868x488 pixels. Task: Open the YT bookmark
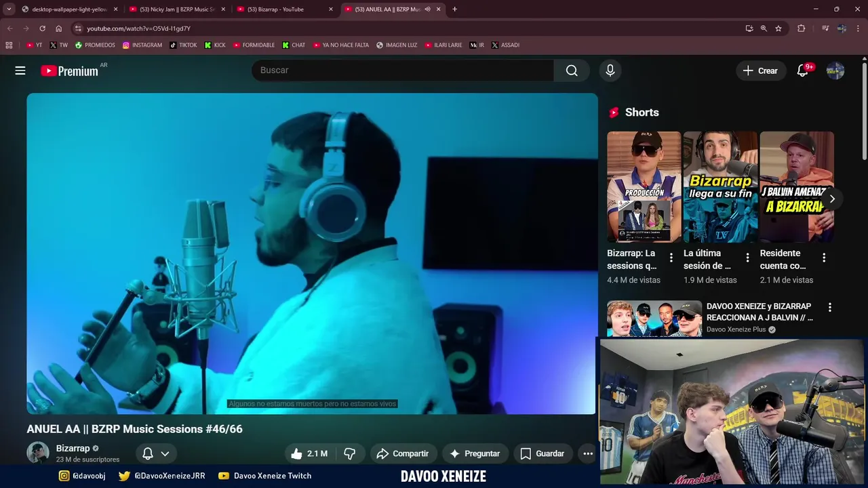[x=34, y=45]
